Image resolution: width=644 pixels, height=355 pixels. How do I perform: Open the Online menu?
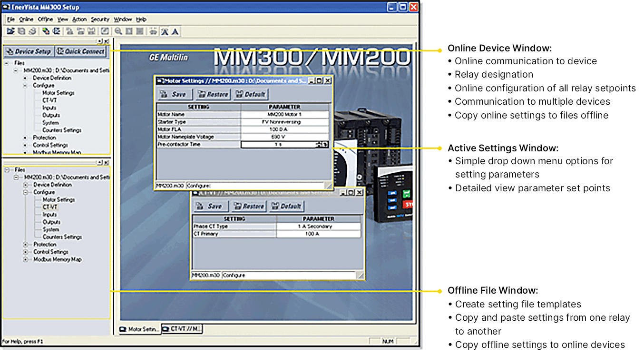click(x=26, y=20)
